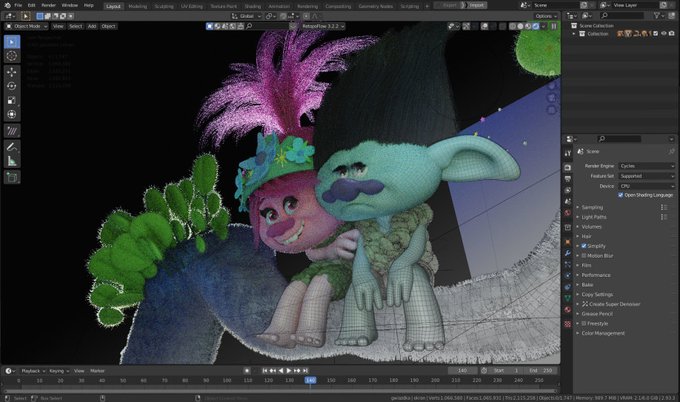Screen dimensions: 680x402
Task: Open the Object Mode dropdown
Action: [x=27, y=26]
